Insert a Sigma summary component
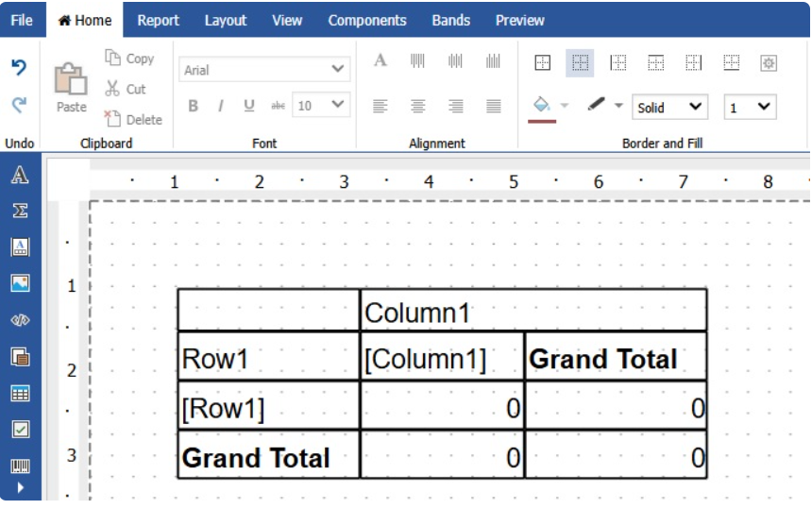 point(20,212)
